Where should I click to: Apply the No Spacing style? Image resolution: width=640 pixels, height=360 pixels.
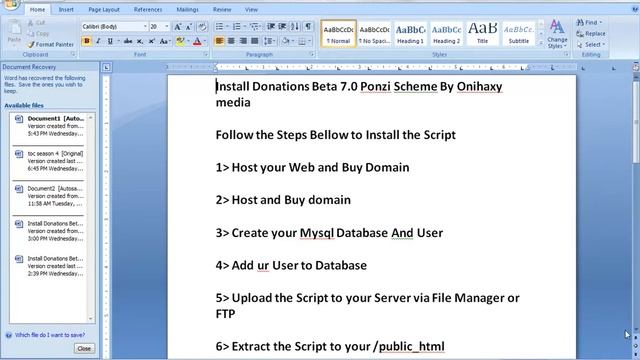[374, 33]
